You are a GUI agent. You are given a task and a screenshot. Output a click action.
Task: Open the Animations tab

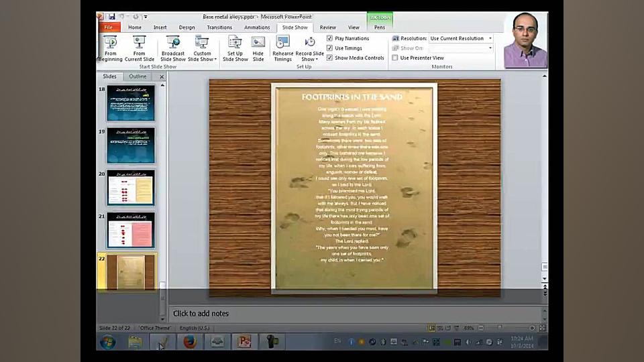click(257, 27)
